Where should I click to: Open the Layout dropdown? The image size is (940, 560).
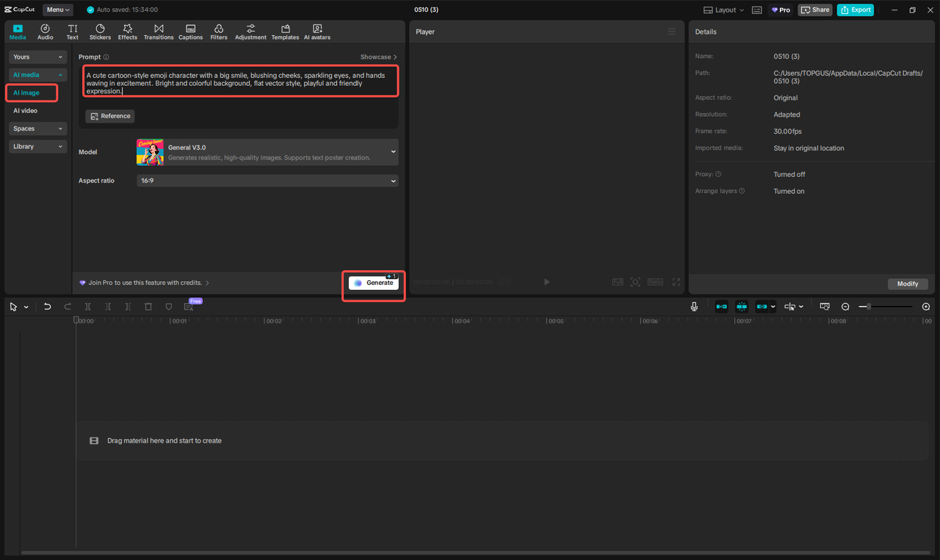click(x=724, y=10)
